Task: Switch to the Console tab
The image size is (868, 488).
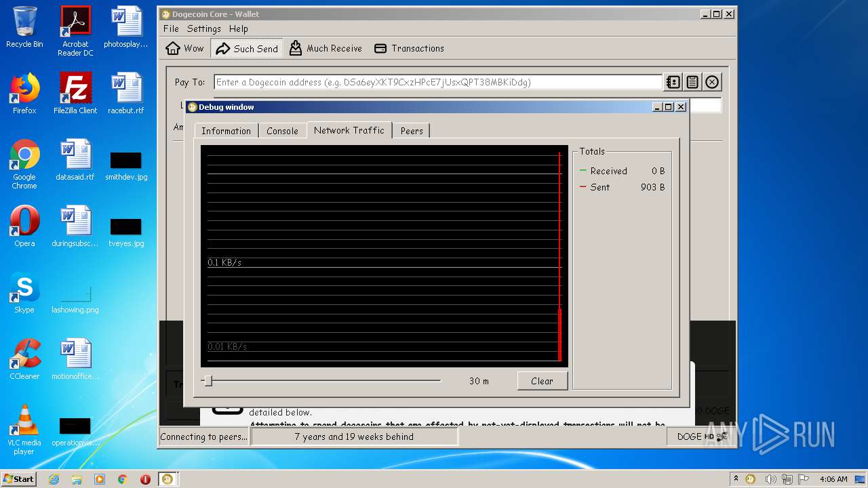Action: pyautogui.click(x=282, y=131)
